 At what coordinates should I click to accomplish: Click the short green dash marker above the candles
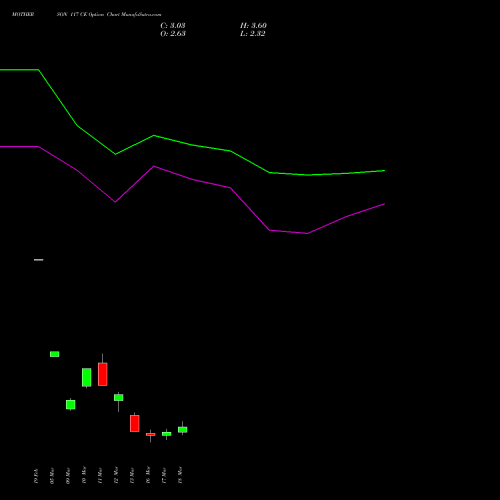click(39, 260)
